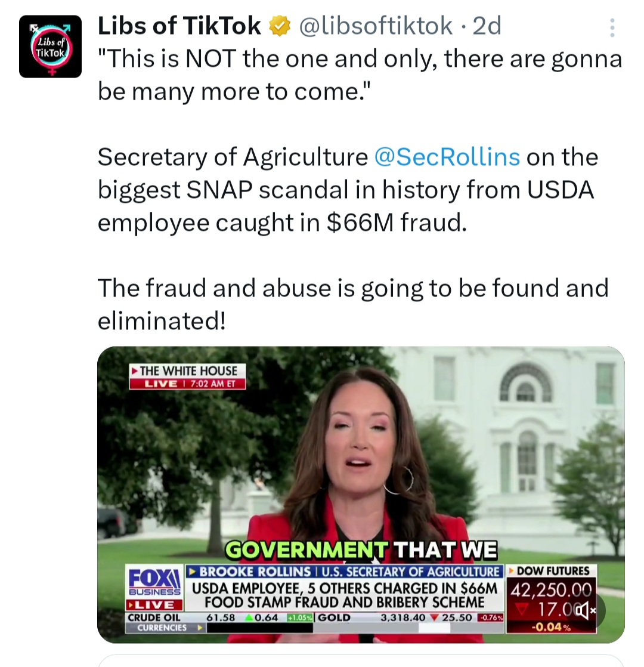Select the green GOVERNMENT caption word
Screen dimensions: 644x667
pos(306,549)
